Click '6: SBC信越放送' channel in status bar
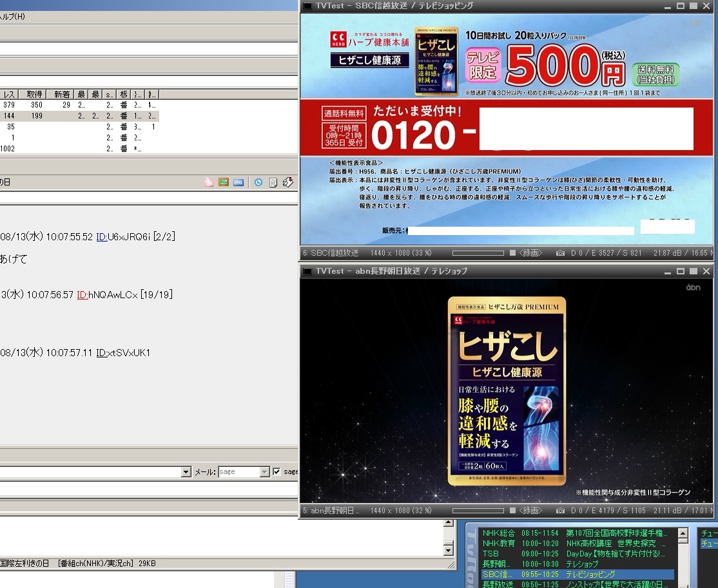The image size is (718, 588). (331, 253)
